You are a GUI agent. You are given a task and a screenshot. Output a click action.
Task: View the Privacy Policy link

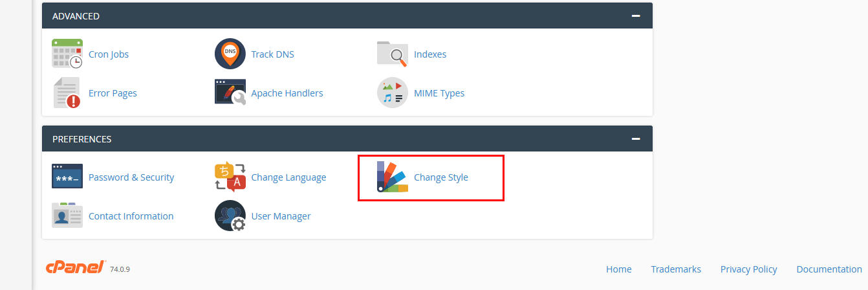[x=749, y=269]
